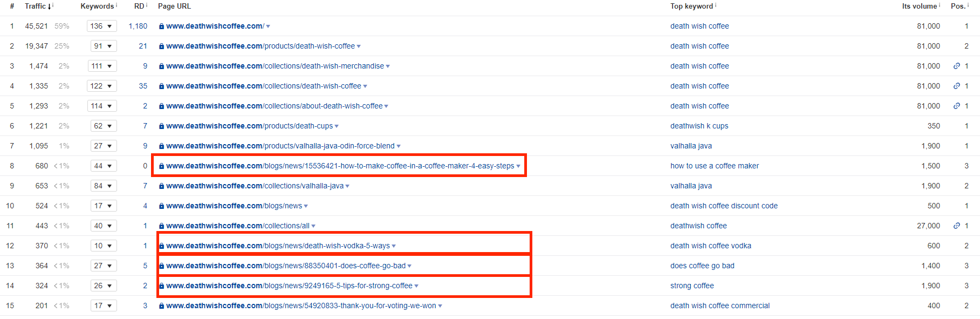The height and width of the screenshot is (319, 980).
Task: Open the www.deathwishcoffee.com/ homepage link
Action: pyautogui.click(x=215, y=26)
